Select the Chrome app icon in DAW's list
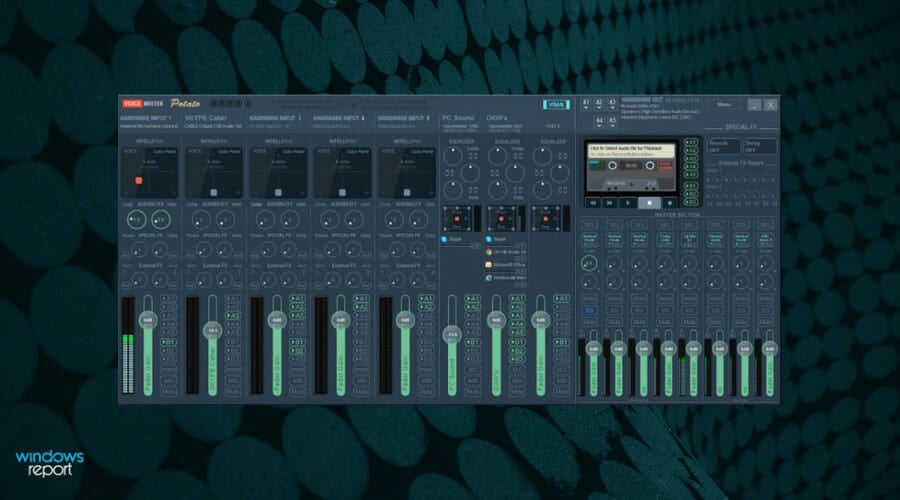Image resolution: width=900 pixels, height=500 pixels. click(x=489, y=252)
